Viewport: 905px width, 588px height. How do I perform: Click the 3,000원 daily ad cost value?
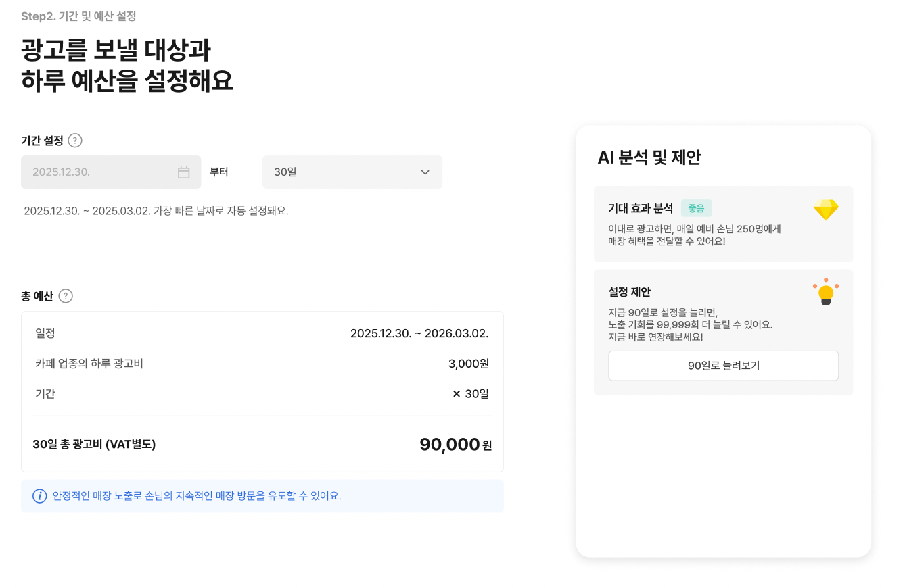coord(468,364)
